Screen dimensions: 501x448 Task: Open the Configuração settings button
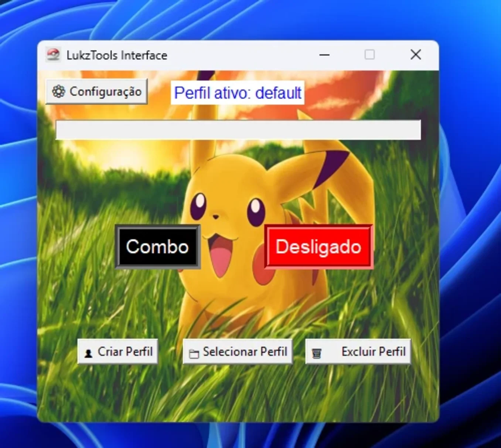(x=96, y=91)
